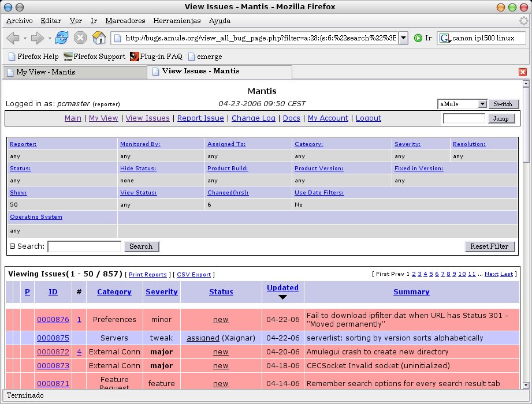Click the issue search text field
The image size is (532, 404).
(x=84, y=246)
